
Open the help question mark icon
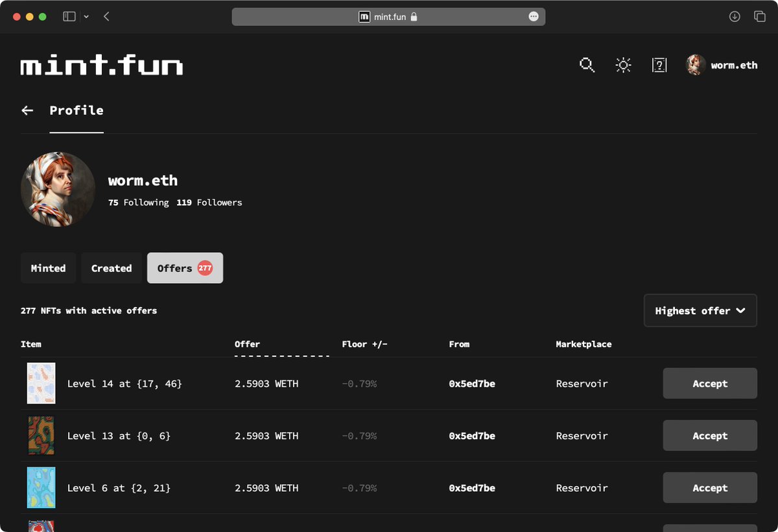pos(659,65)
